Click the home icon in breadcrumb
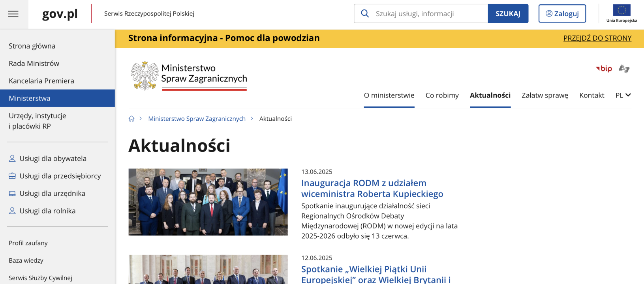Screen dimensions: 644x284 131,119
